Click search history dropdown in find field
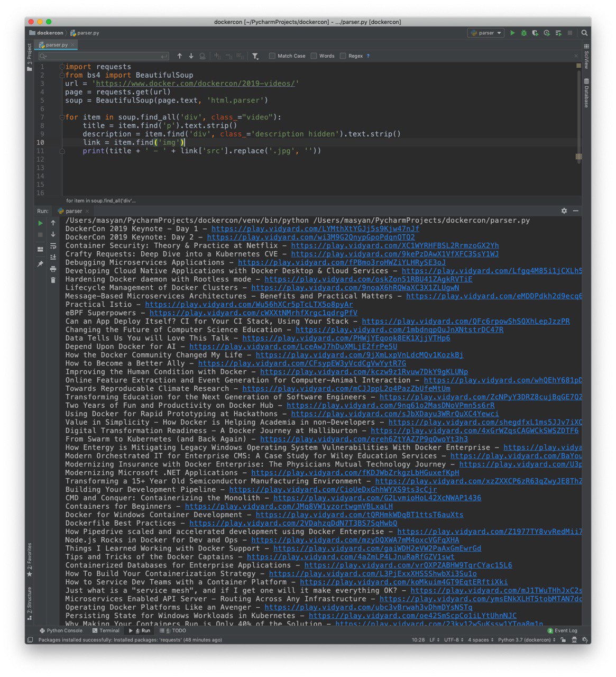Image resolution: width=616 pixels, height=677 pixels. (x=43, y=56)
